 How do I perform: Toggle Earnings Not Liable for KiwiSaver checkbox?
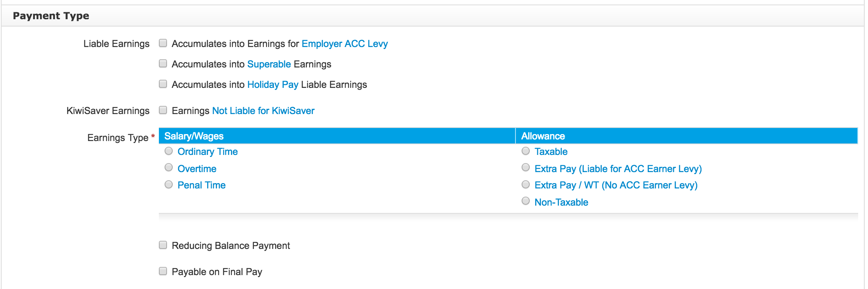(163, 110)
